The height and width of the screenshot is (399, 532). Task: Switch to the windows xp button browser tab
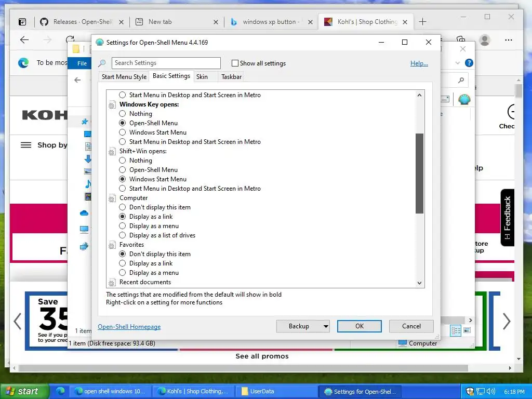(270, 22)
